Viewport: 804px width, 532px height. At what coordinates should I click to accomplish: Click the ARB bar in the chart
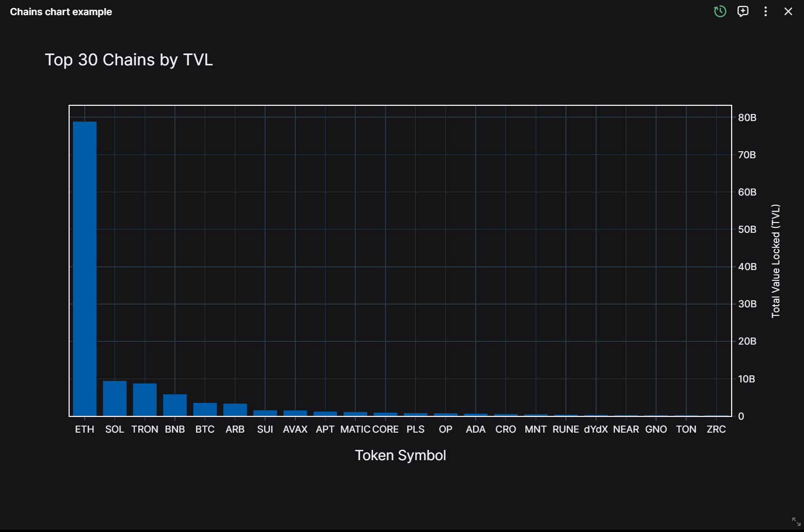coord(235,409)
